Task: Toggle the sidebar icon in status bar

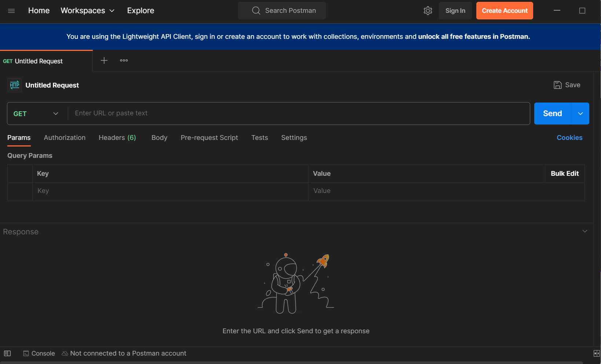Action: pos(7,353)
